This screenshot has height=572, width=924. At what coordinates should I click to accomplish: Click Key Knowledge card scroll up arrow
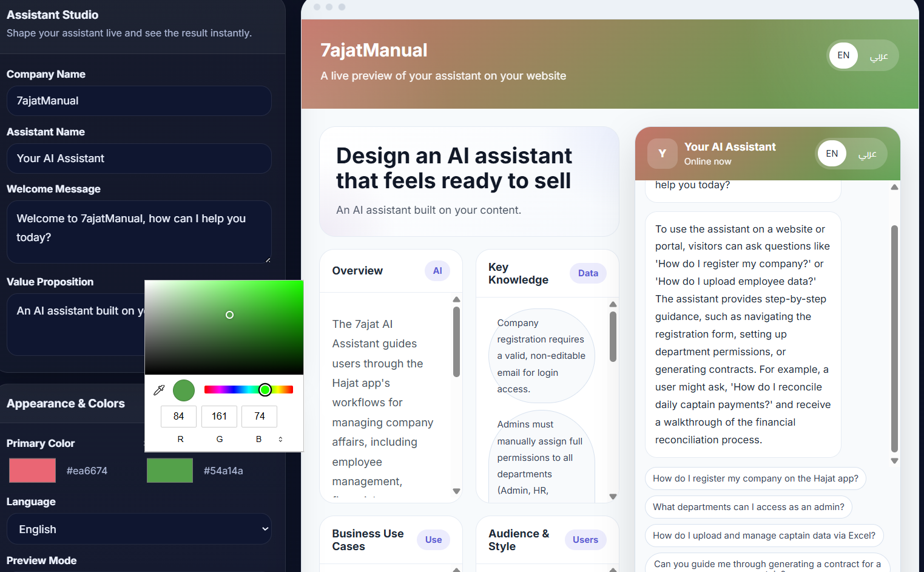click(x=613, y=304)
